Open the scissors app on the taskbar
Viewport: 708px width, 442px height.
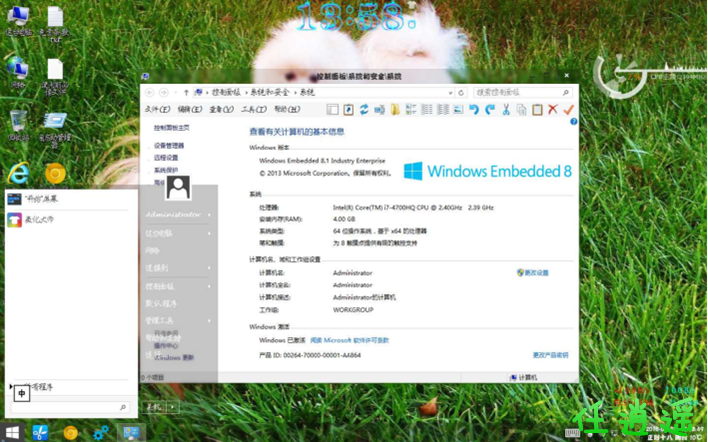pyautogui.click(x=40, y=433)
